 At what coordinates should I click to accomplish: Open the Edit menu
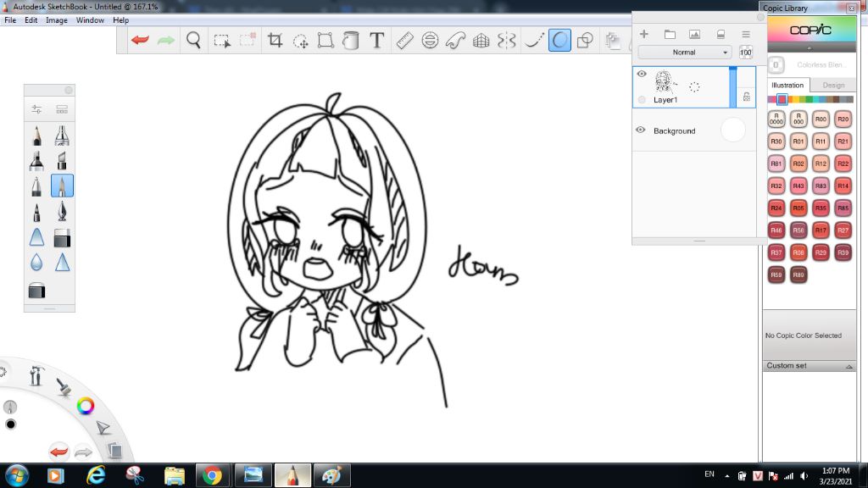pyautogui.click(x=31, y=20)
